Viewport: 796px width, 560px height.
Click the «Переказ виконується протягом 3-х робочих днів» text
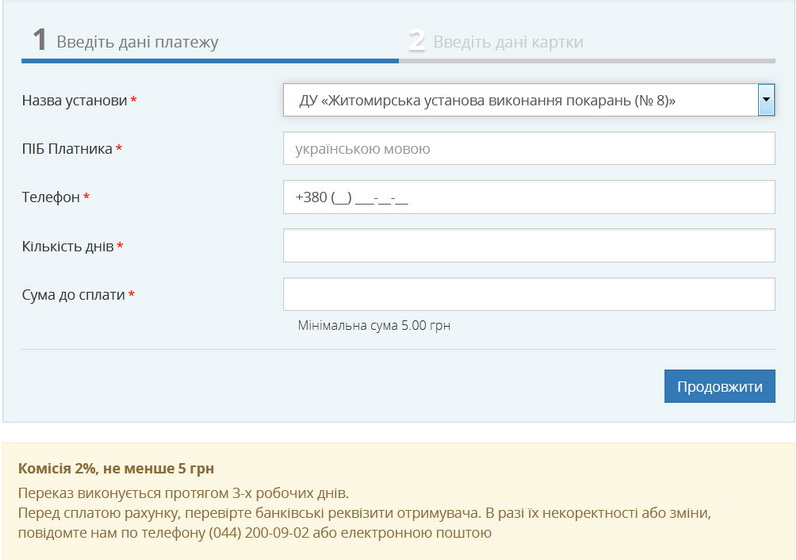[x=183, y=493]
